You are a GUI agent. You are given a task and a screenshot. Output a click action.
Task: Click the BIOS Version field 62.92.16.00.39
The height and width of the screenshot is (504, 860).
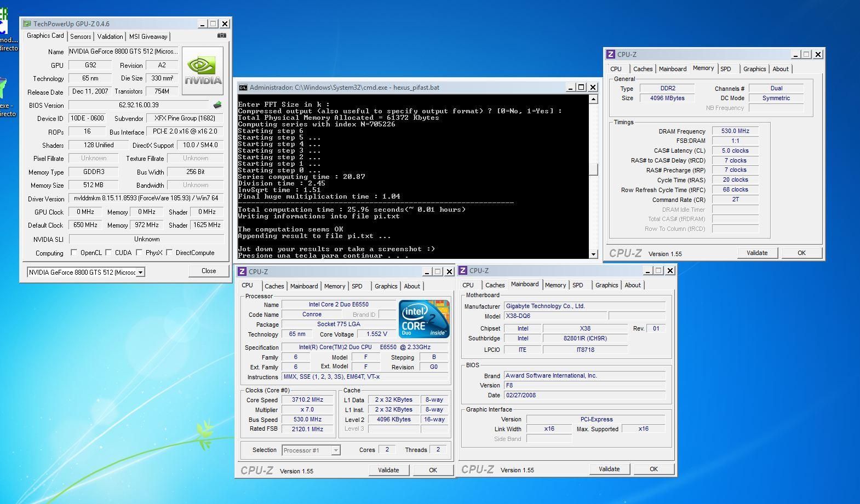click(139, 105)
